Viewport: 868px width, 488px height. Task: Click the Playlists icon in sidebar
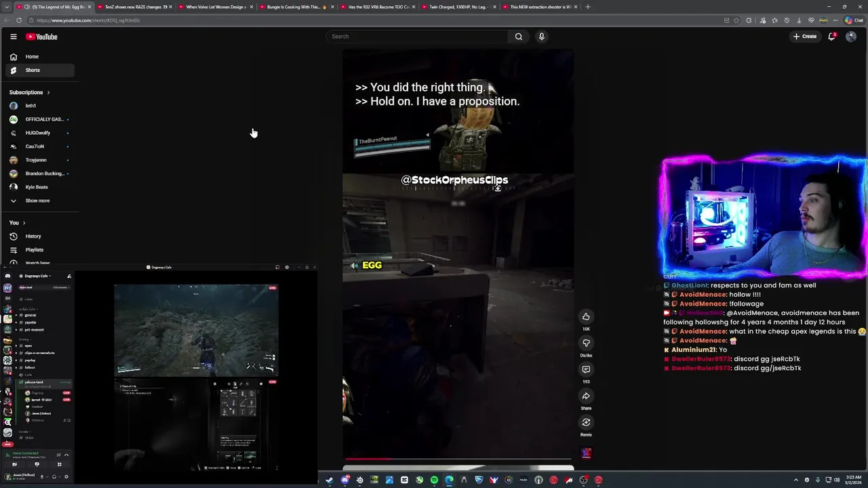14,249
